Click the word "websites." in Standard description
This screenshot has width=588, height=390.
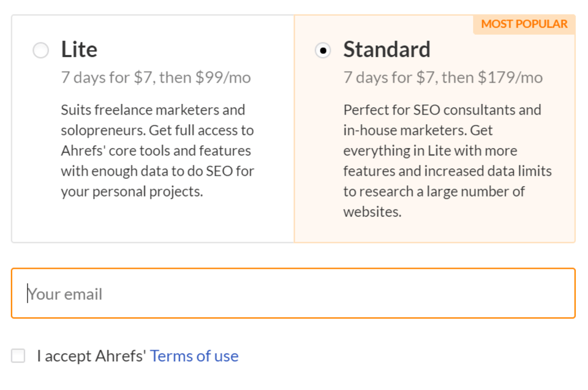click(x=372, y=212)
